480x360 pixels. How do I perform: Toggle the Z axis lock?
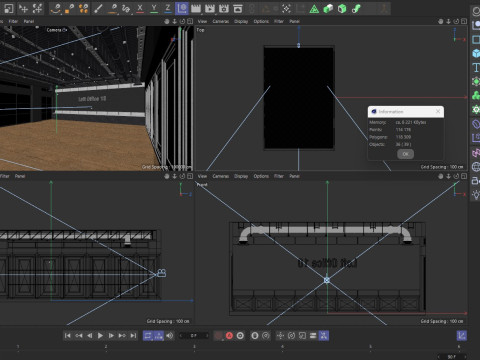point(168,9)
